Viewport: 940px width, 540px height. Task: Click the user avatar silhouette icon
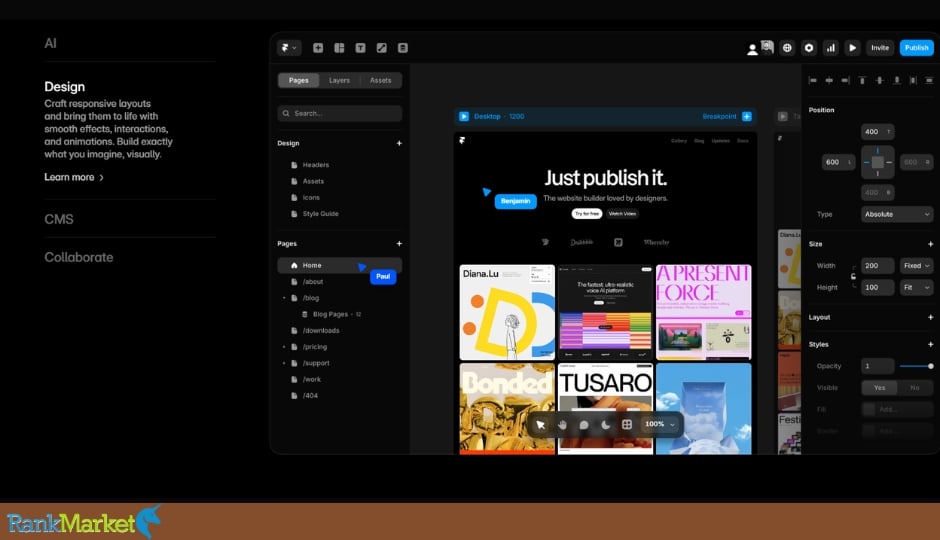pyautogui.click(x=752, y=50)
